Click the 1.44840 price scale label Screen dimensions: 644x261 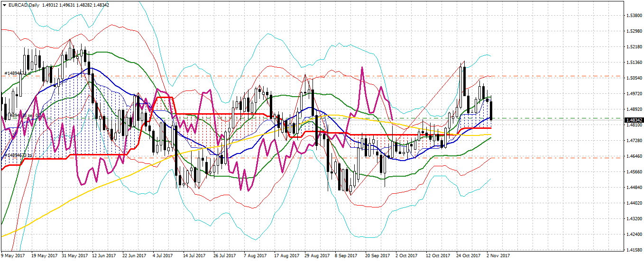pos(634,188)
